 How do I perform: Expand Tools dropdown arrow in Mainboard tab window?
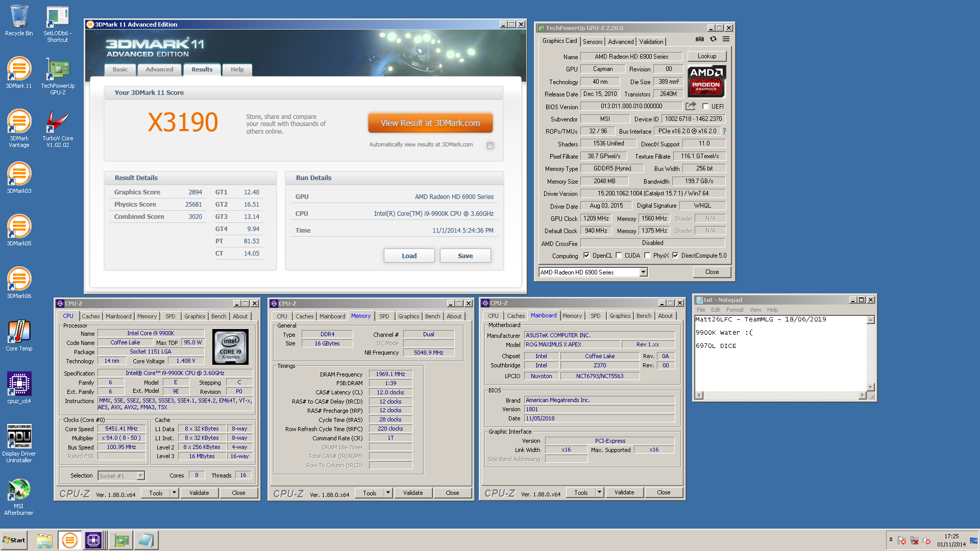(x=599, y=492)
